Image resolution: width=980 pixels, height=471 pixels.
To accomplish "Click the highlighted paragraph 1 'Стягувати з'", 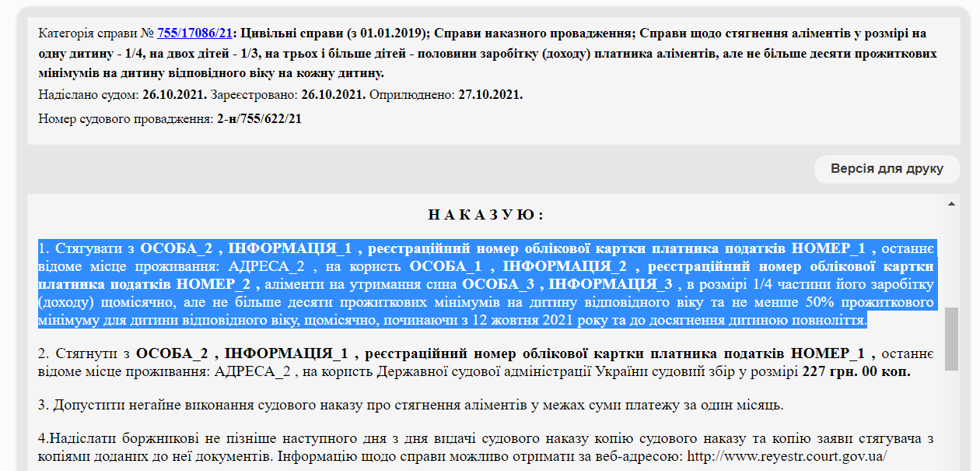I will [487, 284].
